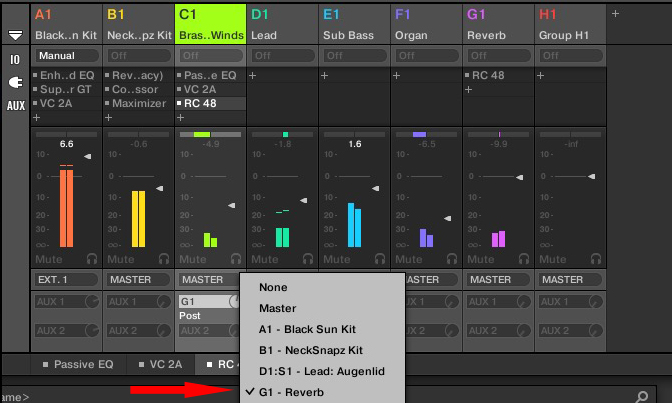Mute the E1 Sub Bass channel
Screen dimensions: 672x403
pyautogui.click(x=337, y=259)
